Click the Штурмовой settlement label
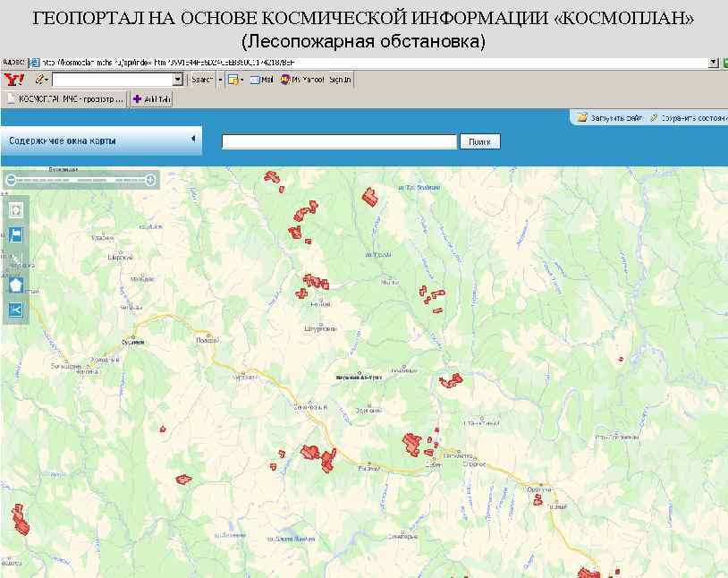The height and width of the screenshot is (578, 728). coord(320,329)
